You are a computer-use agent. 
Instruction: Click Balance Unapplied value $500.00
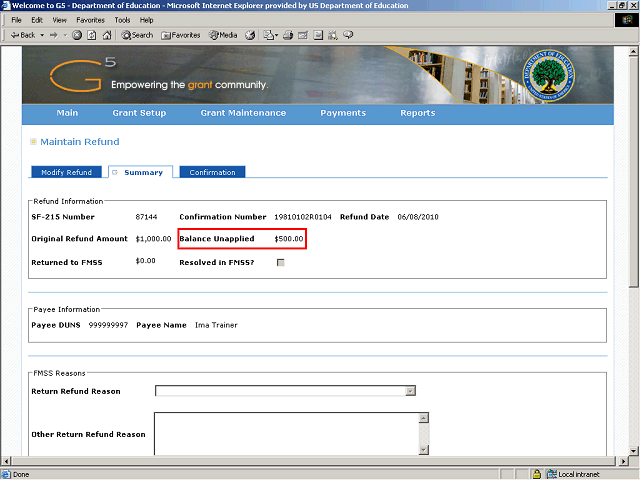click(x=289, y=239)
